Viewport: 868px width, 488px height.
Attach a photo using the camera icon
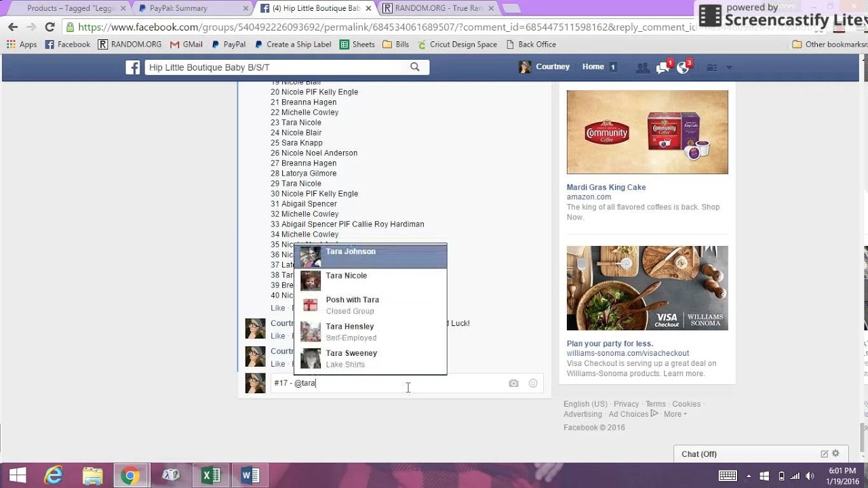point(513,383)
